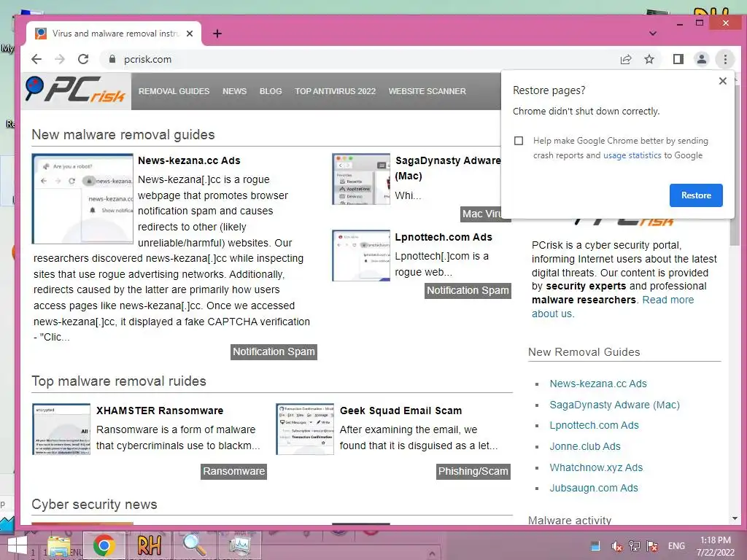This screenshot has height=560, width=747.
Task: Open the Chrome profile avatar
Action: click(x=701, y=59)
